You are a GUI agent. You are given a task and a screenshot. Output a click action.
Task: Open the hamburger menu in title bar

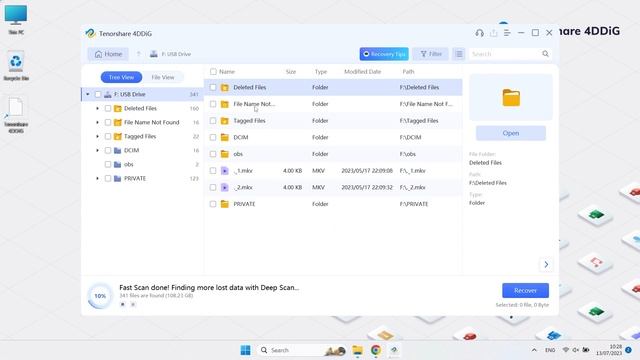tap(507, 33)
